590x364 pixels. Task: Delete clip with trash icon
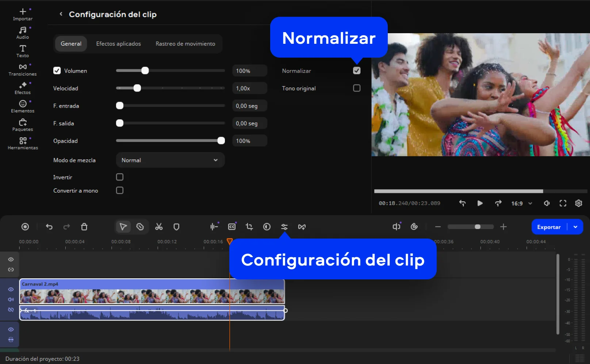pyautogui.click(x=84, y=227)
